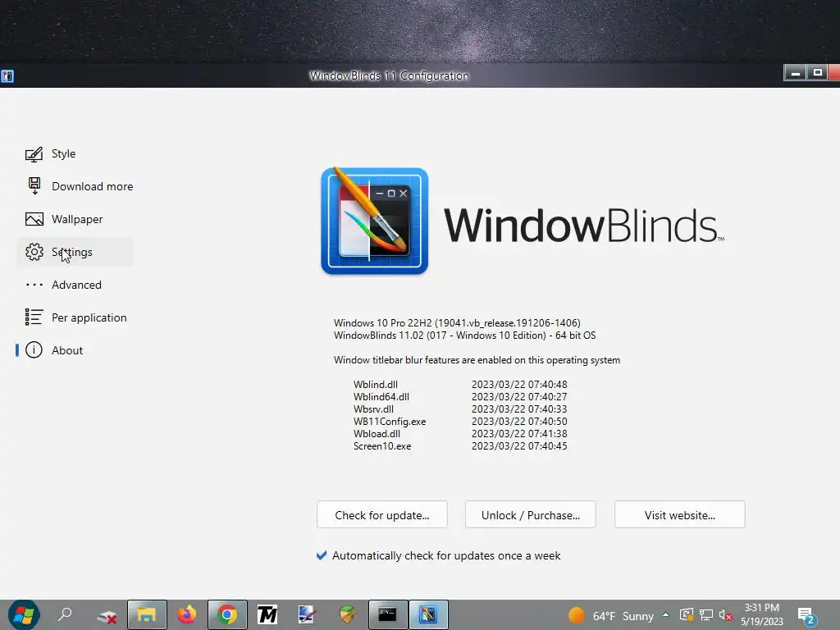Open notification center icon
This screenshot has height=630, width=840.
coord(807,616)
